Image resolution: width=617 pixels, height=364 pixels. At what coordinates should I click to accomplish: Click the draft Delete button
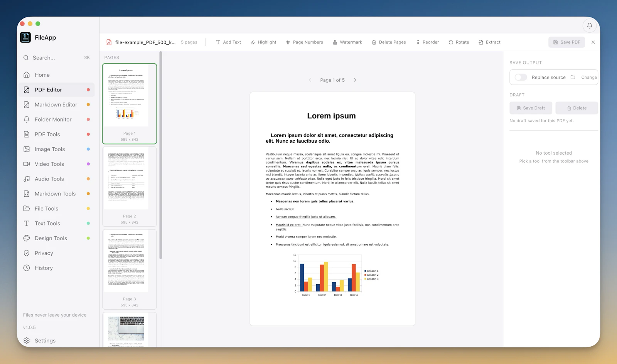coord(577,108)
